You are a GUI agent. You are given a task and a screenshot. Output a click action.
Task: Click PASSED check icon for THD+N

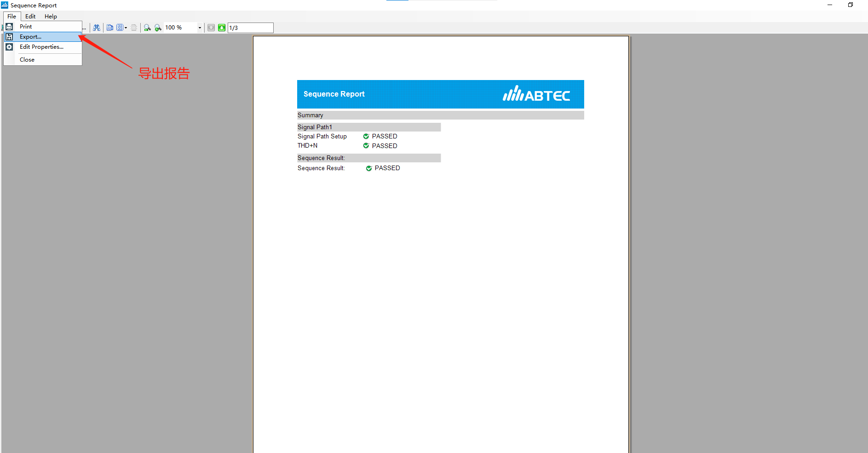click(366, 145)
